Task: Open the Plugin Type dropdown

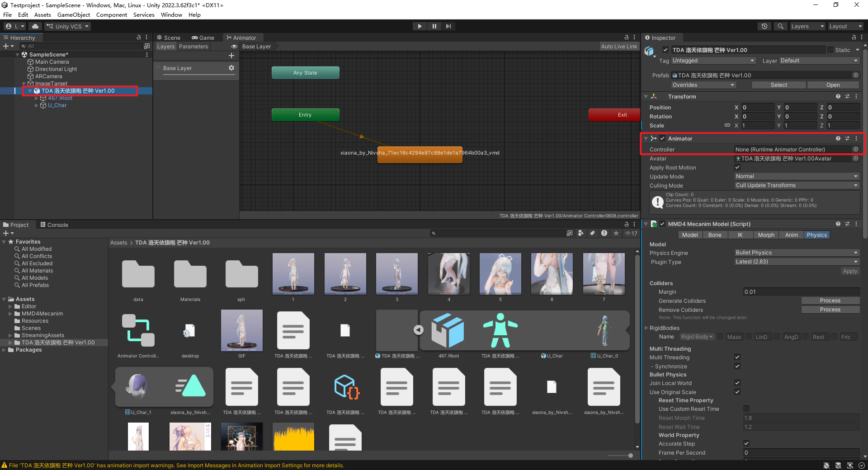Action: coord(797,262)
